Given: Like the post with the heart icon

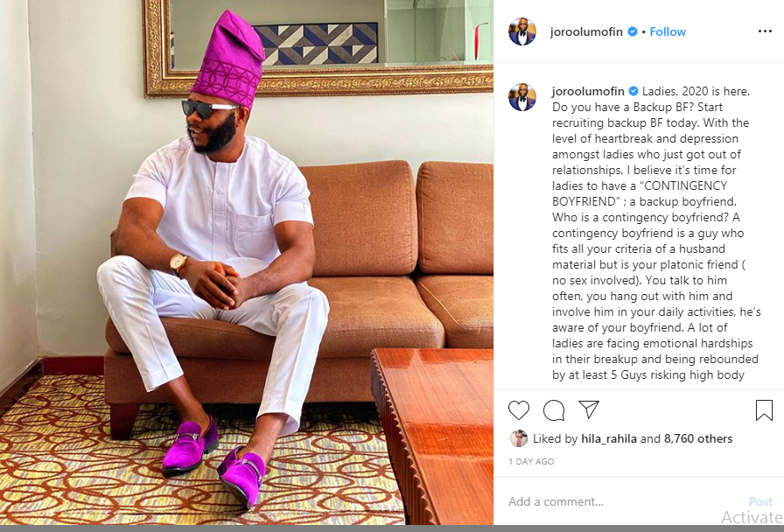Looking at the screenshot, I should point(519,410).
